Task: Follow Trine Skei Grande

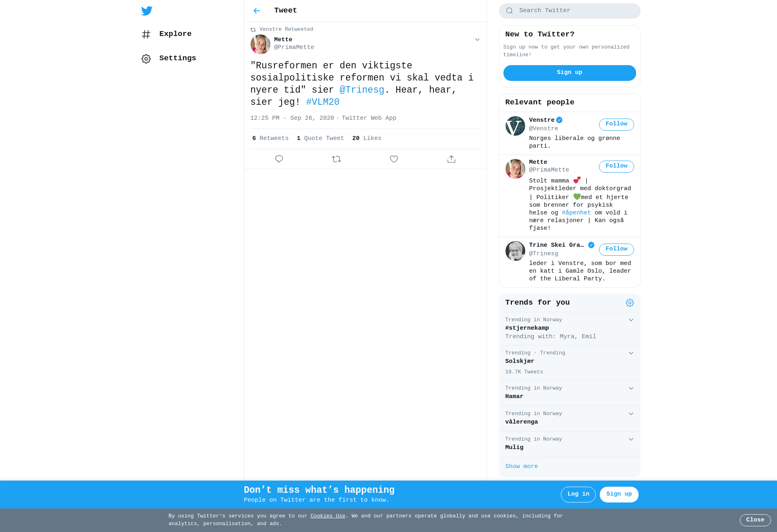Action: point(616,249)
